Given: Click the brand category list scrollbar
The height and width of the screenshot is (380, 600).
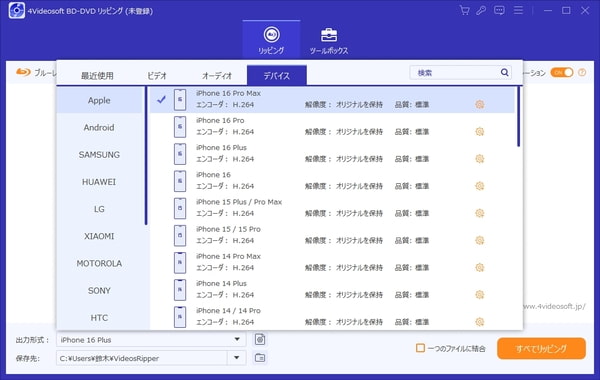Looking at the screenshot, I should point(146,156).
